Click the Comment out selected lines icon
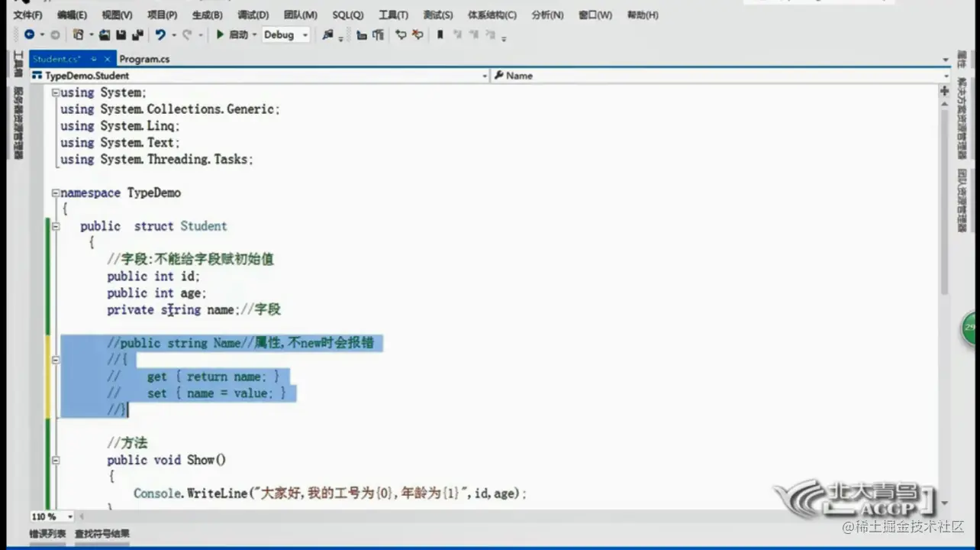This screenshot has height=550, width=980. (401, 35)
